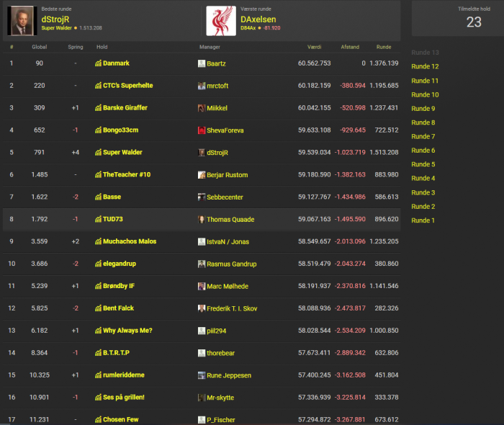
Task: Select Runde 5 in the round list
Action: point(423,164)
